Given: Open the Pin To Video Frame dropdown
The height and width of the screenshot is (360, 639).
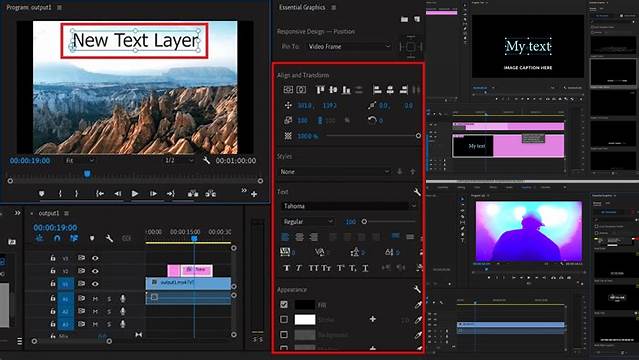Looking at the screenshot, I should click(x=349, y=46).
